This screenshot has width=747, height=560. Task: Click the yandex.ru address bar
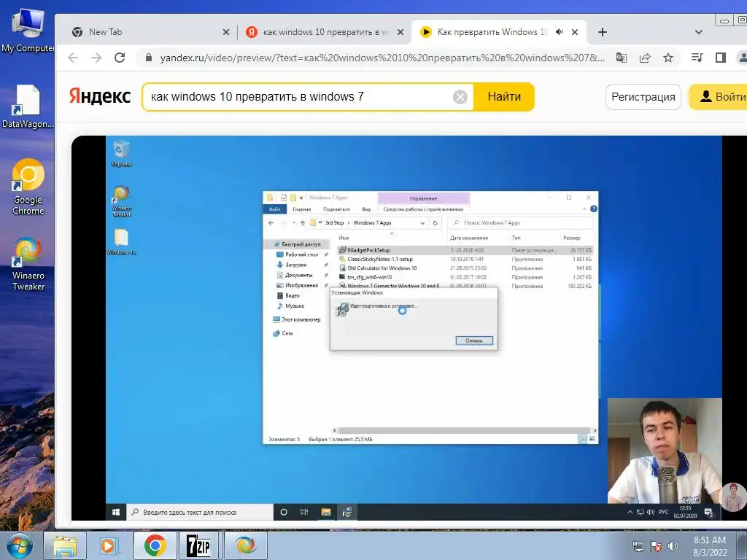click(382, 58)
